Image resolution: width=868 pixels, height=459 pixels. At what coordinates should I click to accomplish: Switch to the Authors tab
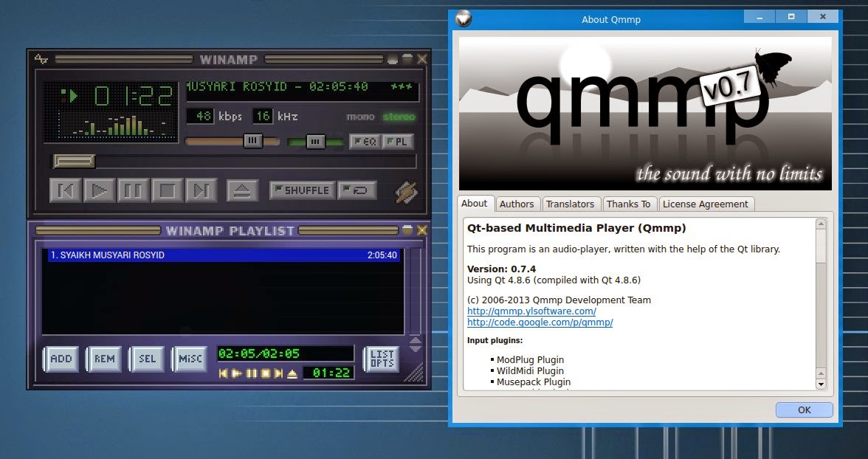click(x=517, y=204)
